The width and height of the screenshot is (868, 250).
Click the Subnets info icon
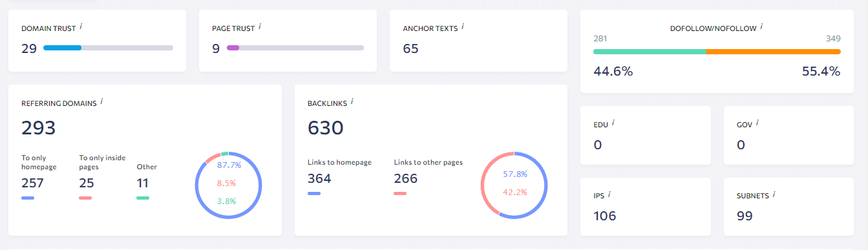pos(774,194)
